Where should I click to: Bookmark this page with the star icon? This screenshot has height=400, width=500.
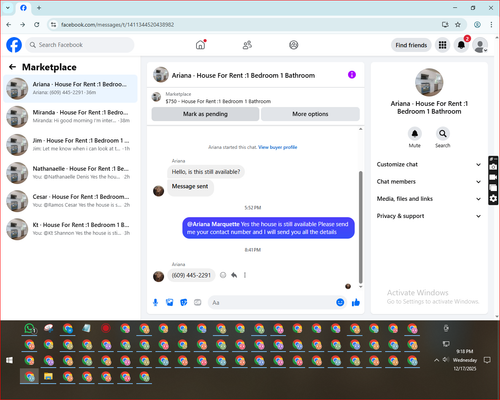pyautogui.click(x=458, y=24)
